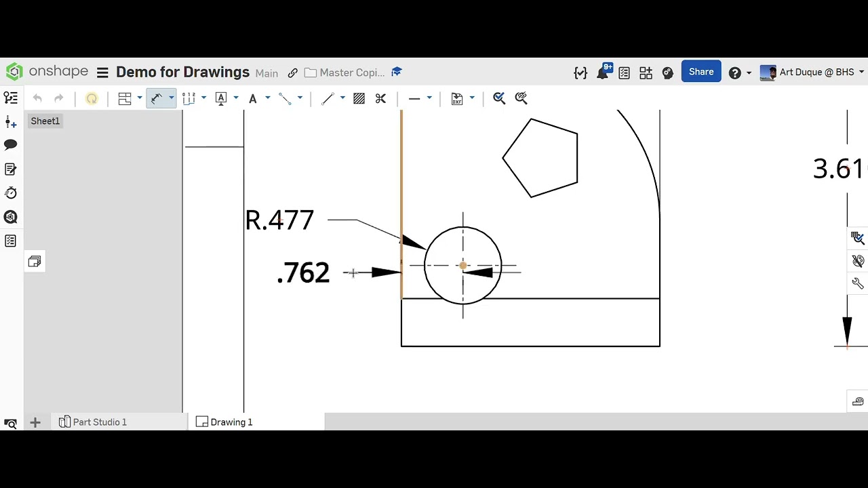Expand the sketch line dropdown arrow
The height and width of the screenshot is (488, 868).
342,98
